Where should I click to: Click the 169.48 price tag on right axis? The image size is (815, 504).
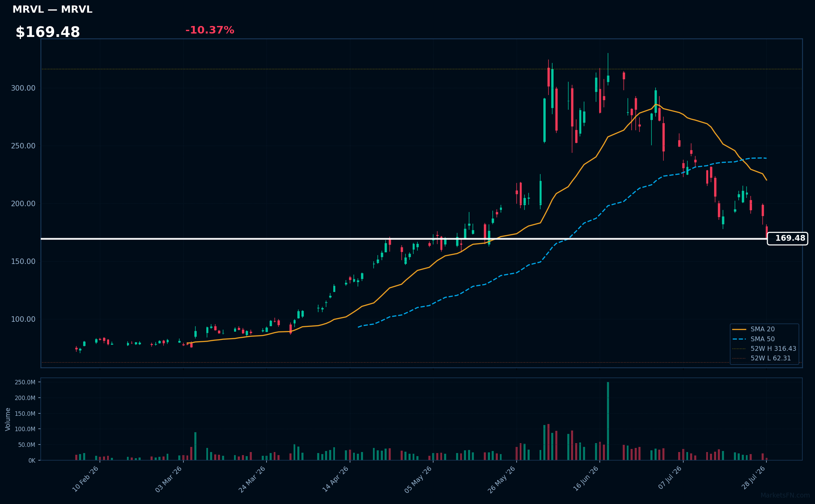(787, 238)
